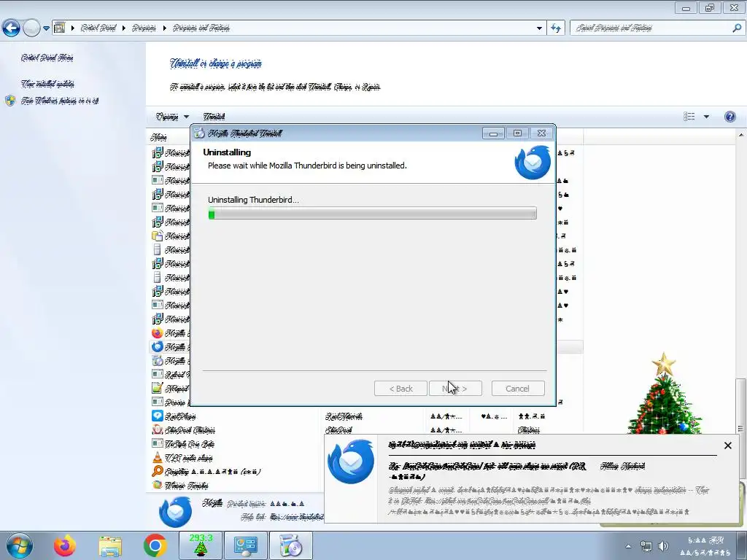This screenshot has height=560, width=747.
Task: Click the Uninstall toolbar command
Action: 214,117
